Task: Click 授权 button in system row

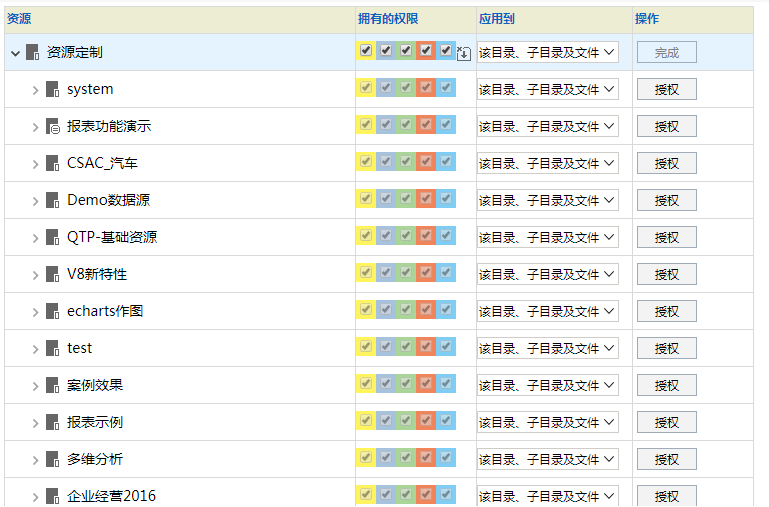Action: (666, 89)
